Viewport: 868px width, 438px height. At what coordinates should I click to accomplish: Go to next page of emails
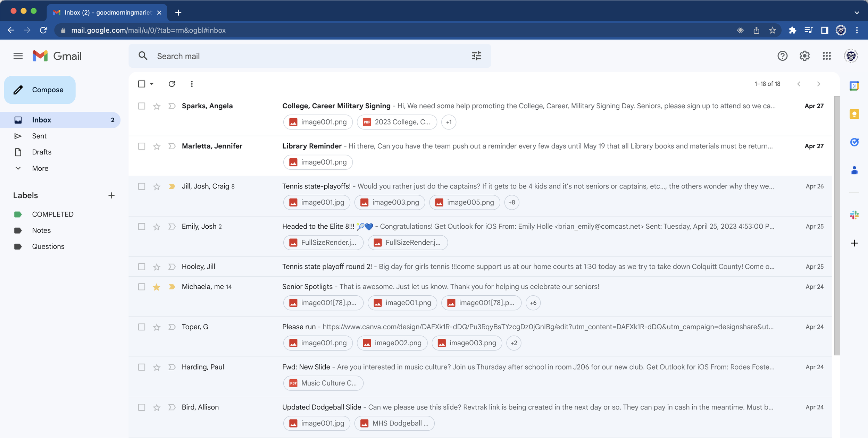click(x=818, y=84)
